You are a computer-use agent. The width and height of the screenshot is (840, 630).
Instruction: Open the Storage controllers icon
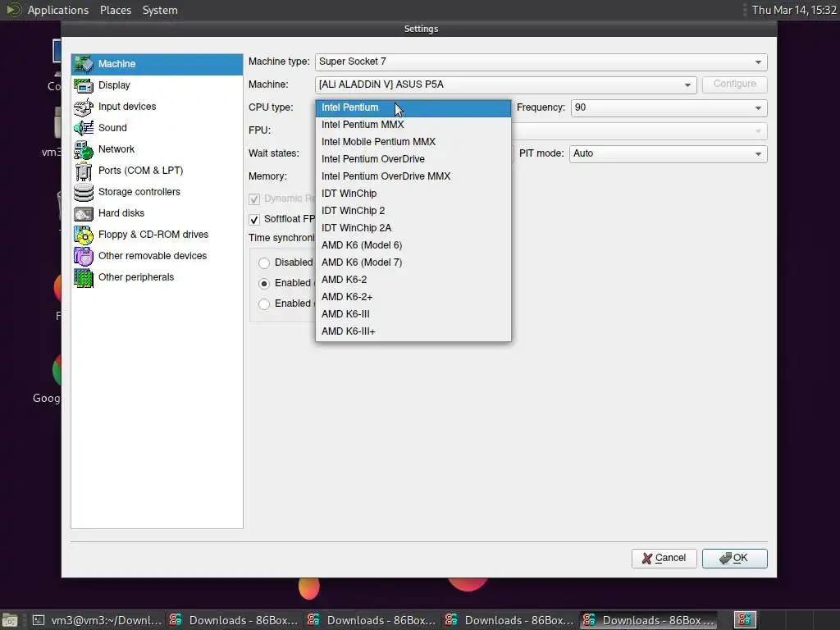(x=84, y=192)
